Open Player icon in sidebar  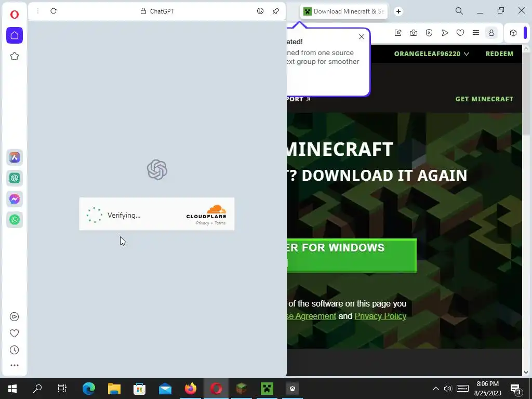[x=14, y=316]
